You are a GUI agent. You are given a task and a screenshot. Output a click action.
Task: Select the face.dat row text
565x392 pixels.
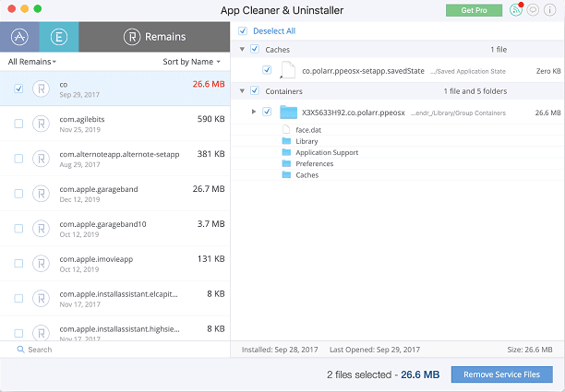308,130
